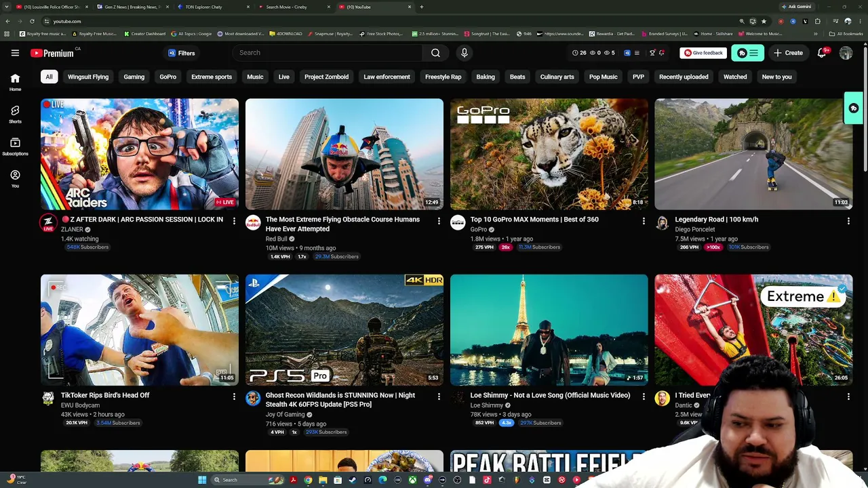Play the Eiffel Tower music video thumbnail
The width and height of the screenshot is (868, 488).
pos(549,329)
